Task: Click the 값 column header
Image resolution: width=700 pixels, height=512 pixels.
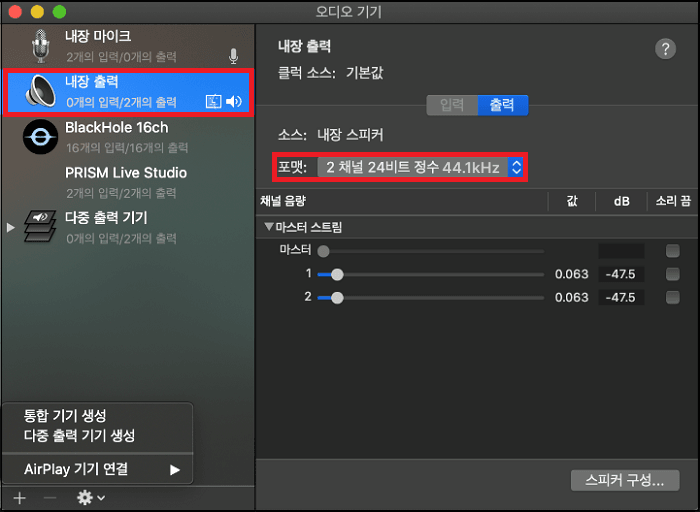Action: coord(572,201)
